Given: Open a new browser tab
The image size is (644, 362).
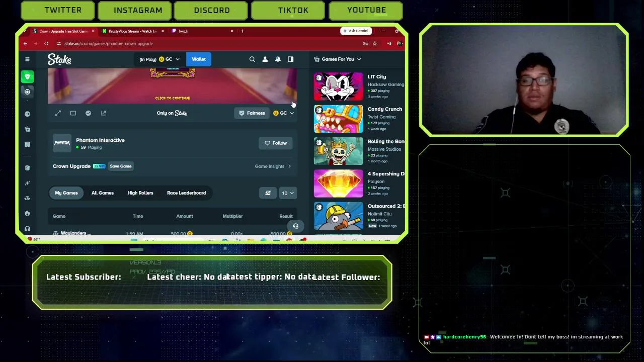Looking at the screenshot, I should click(243, 31).
